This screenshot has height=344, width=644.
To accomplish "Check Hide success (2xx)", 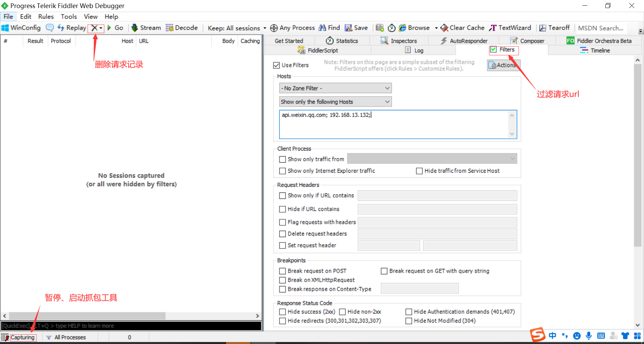I will click(282, 312).
